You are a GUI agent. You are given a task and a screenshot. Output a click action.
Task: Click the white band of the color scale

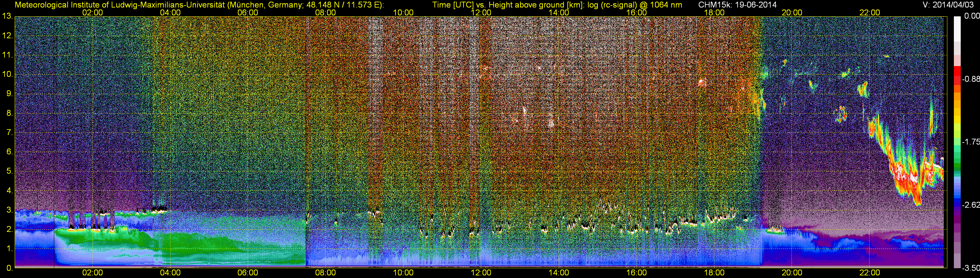pos(957,28)
